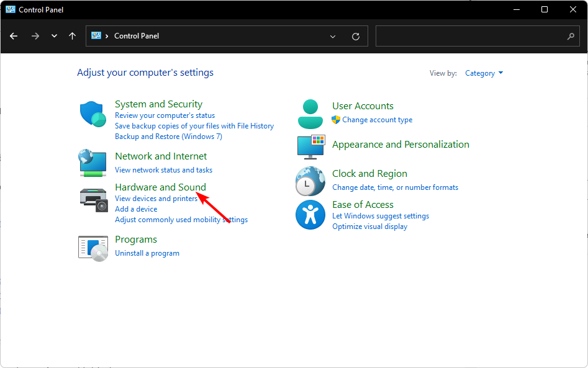588x368 pixels.
Task: Click the Network and Internet globe monitor icon
Action: (x=93, y=163)
